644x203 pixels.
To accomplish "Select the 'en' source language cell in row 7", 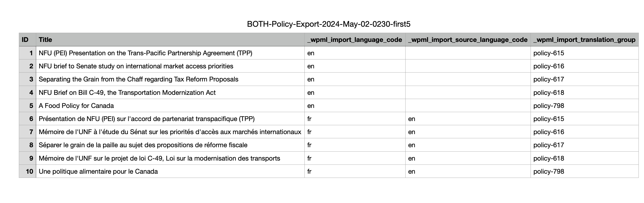I will (468, 132).
